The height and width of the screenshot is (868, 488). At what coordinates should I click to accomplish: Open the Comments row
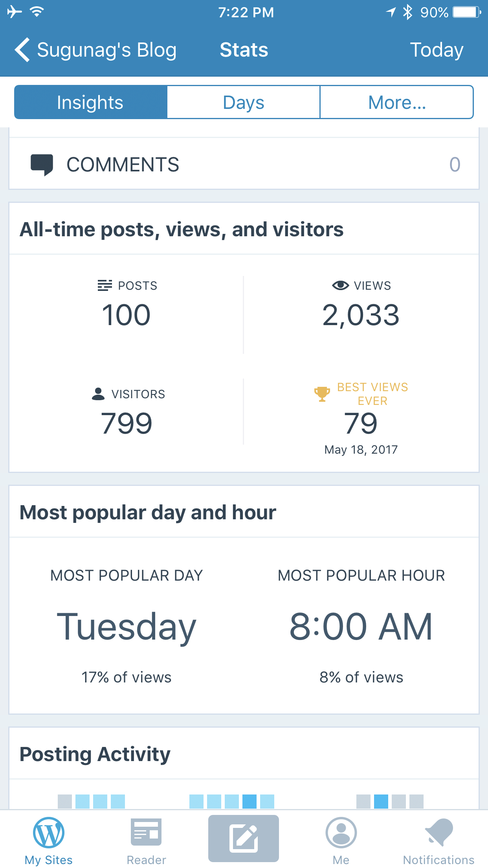(x=244, y=164)
